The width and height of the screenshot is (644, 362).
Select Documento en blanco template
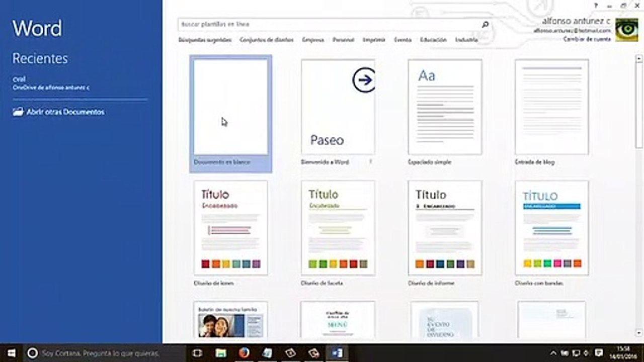230,114
